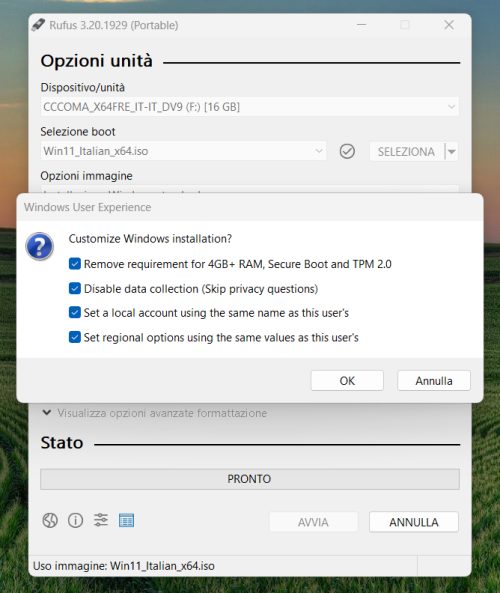Click the AVVIA start button
This screenshot has width=500, height=593.
click(313, 522)
